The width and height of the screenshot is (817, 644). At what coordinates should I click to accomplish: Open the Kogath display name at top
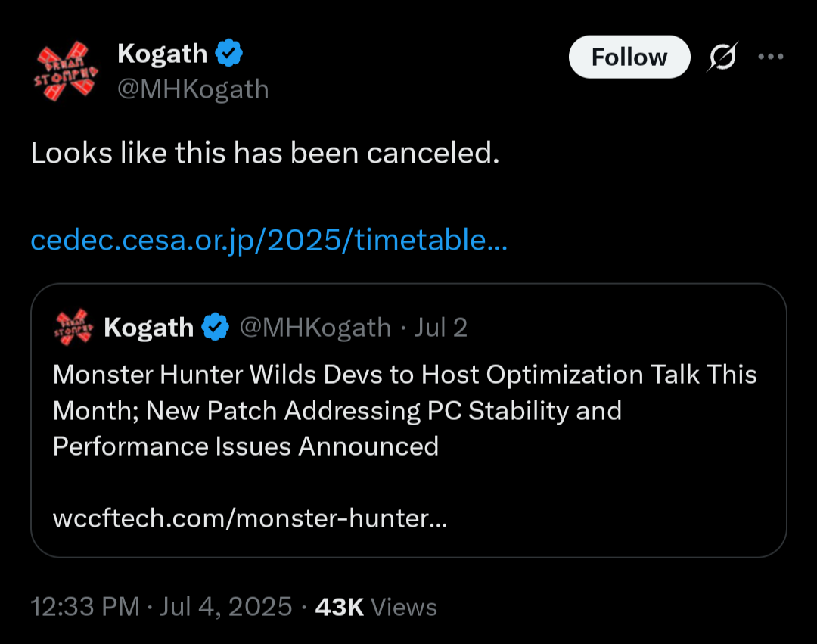[x=162, y=54]
